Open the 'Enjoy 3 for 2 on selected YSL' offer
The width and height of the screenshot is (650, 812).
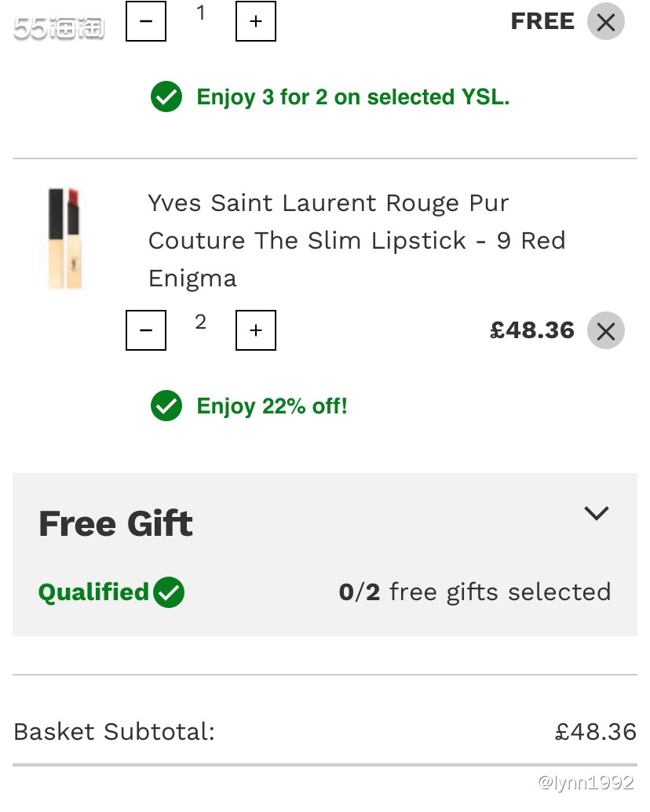coord(352,97)
